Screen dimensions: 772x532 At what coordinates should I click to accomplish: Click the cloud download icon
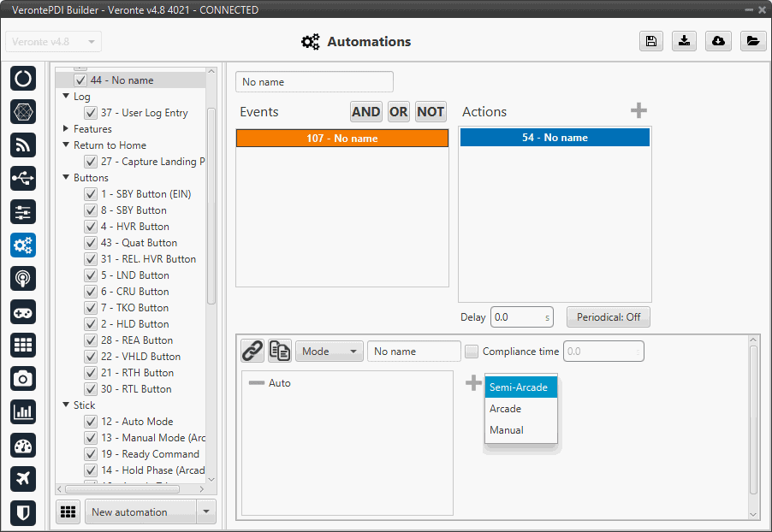tap(719, 42)
